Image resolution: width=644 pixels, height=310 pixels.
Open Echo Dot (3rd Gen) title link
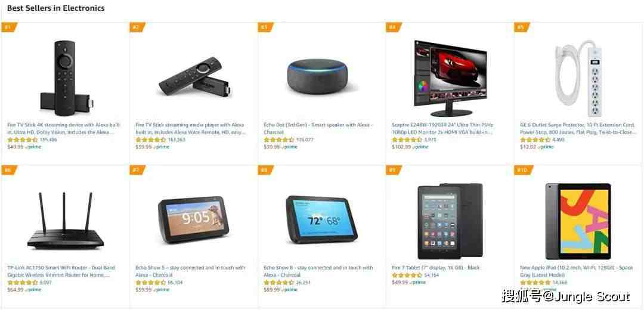click(318, 129)
